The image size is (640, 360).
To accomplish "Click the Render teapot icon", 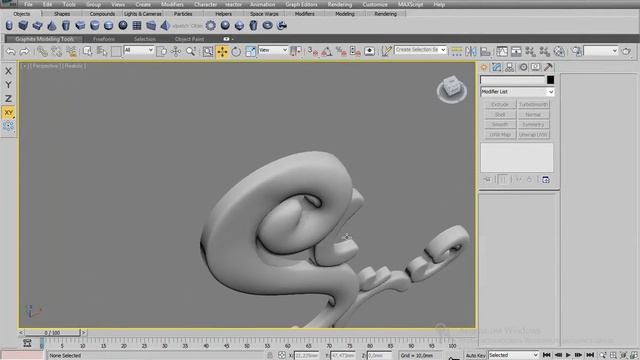I will coord(626,51).
